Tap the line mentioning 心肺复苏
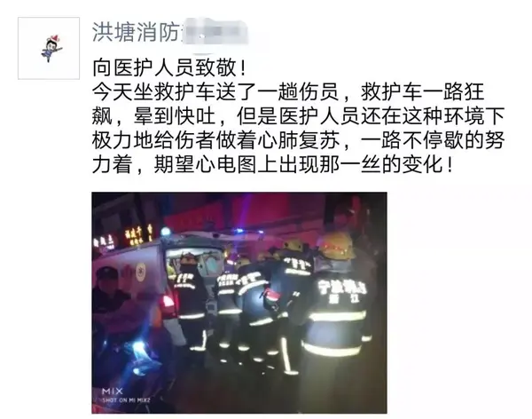The width and height of the screenshot is (532, 419). point(298,140)
